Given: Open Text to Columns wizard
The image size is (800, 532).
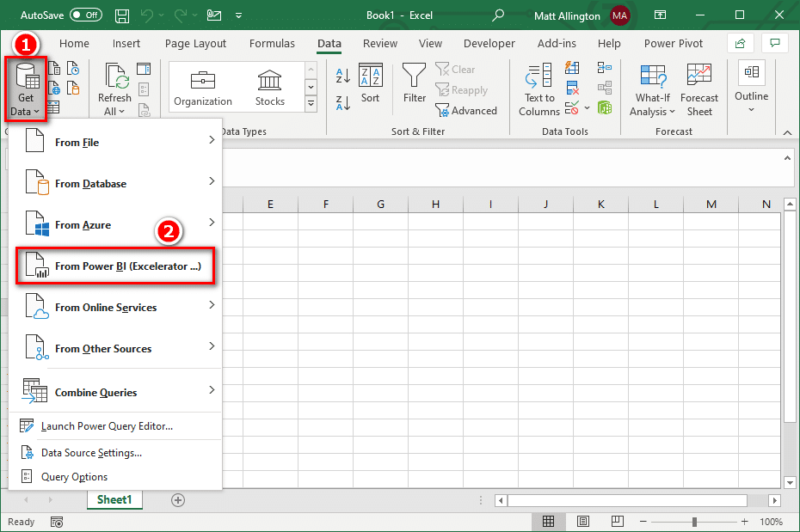Looking at the screenshot, I should 539,90.
